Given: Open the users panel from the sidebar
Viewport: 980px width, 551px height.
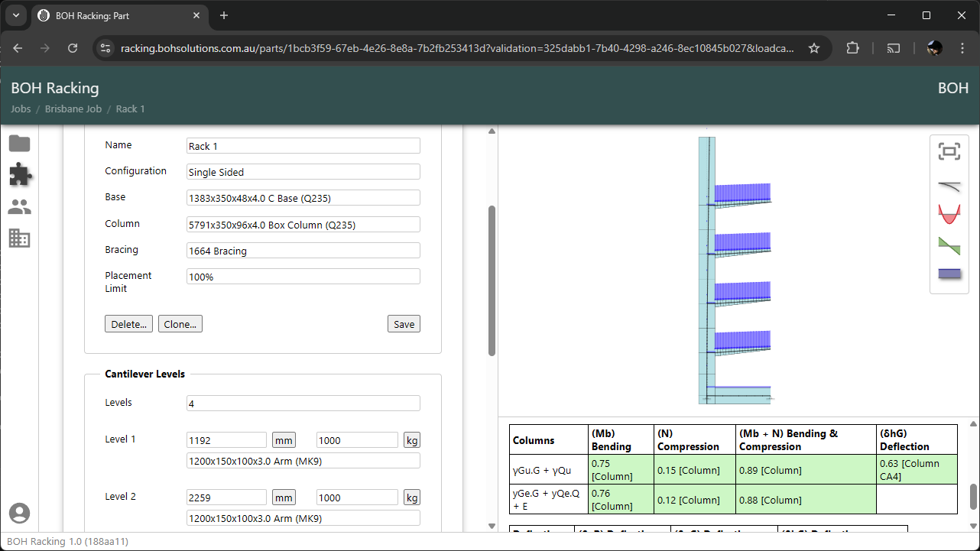Looking at the screenshot, I should tap(20, 206).
